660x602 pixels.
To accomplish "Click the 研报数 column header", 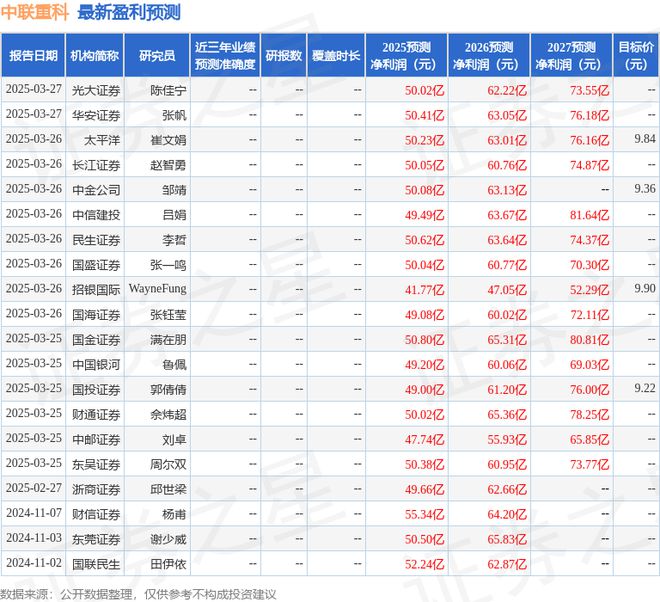I will [x=284, y=56].
